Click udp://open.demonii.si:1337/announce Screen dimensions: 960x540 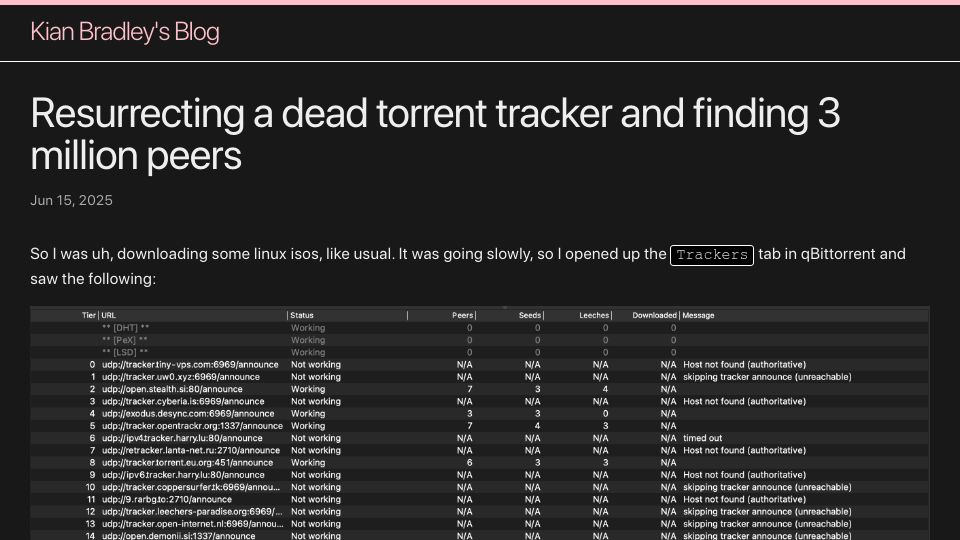[x=178, y=536]
